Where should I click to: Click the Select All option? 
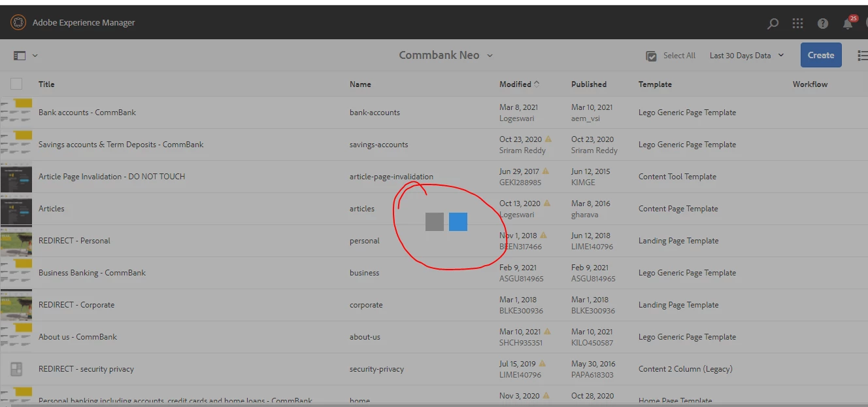click(x=671, y=56)
